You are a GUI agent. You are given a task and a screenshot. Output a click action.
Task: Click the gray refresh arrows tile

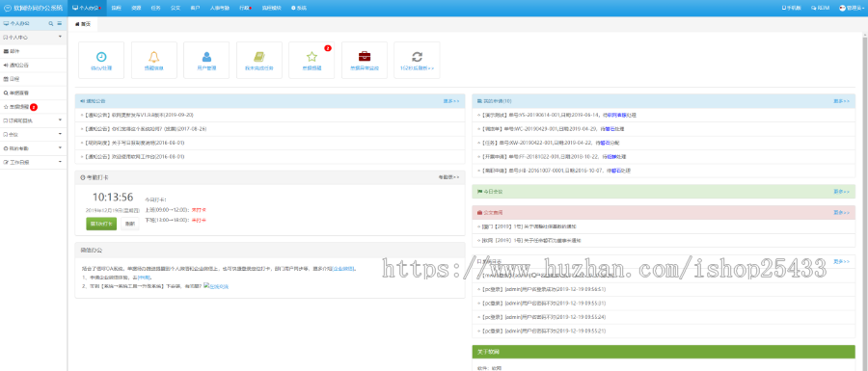click(417, 61)
